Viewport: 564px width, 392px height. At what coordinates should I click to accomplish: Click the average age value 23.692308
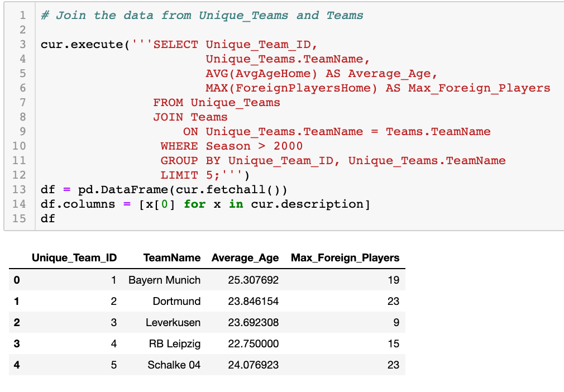[x=253, y=323]
